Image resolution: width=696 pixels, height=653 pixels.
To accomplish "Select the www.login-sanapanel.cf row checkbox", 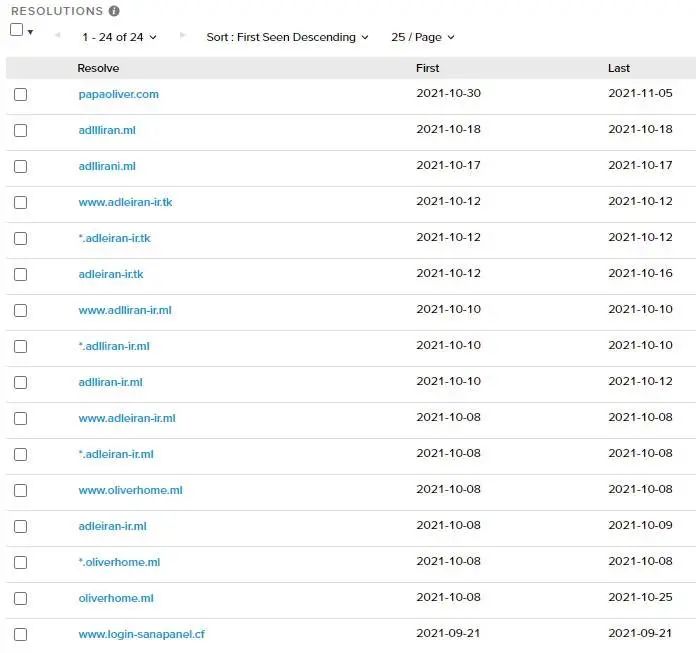I will [x=20, y=634].
